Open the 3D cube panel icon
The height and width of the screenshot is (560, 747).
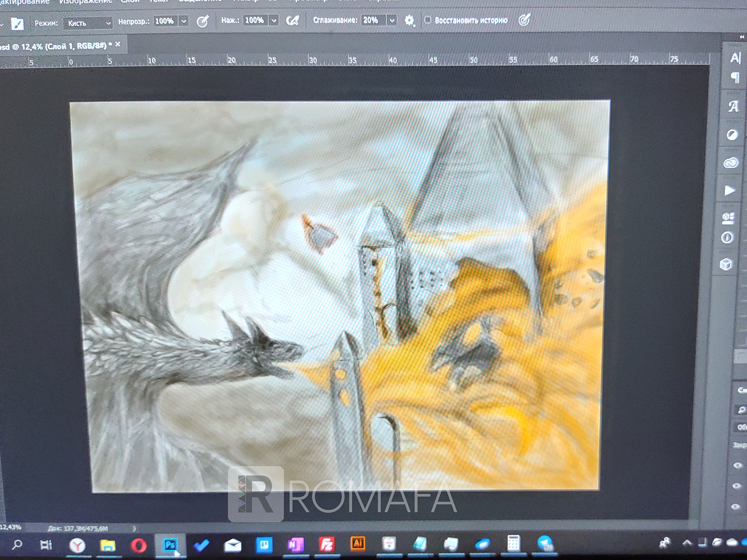(726, 264)
